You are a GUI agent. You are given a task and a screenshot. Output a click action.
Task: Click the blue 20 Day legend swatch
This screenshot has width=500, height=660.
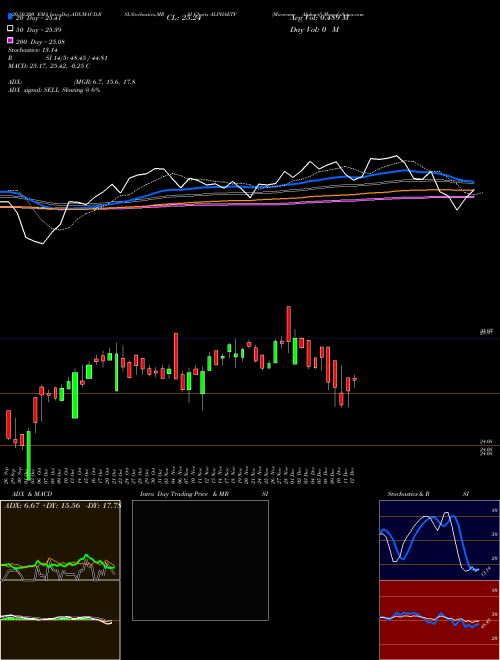(10, 17)
